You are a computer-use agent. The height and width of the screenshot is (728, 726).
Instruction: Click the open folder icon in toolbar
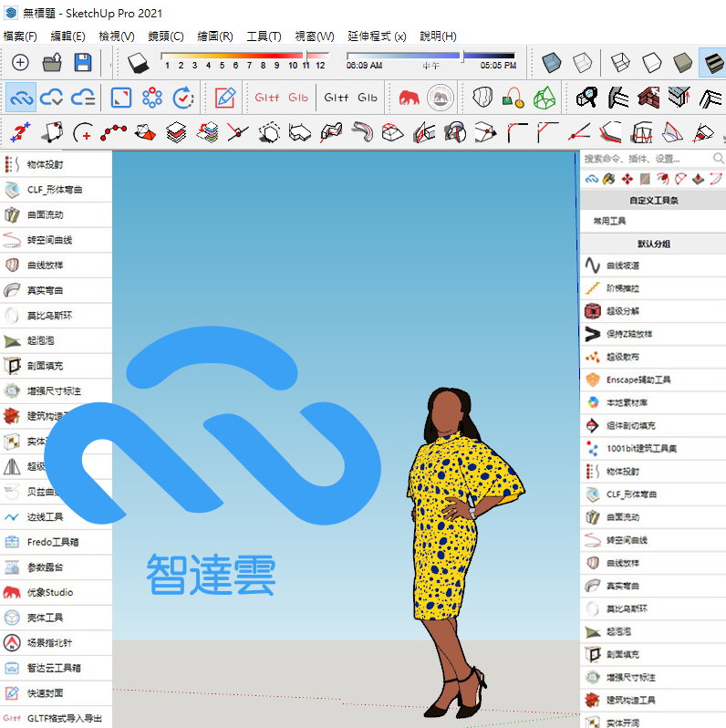tap(52, 63)
